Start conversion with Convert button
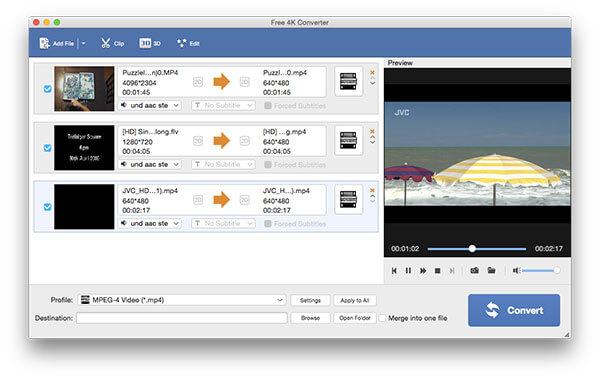The image size is (600, 380). click(514, 310)
